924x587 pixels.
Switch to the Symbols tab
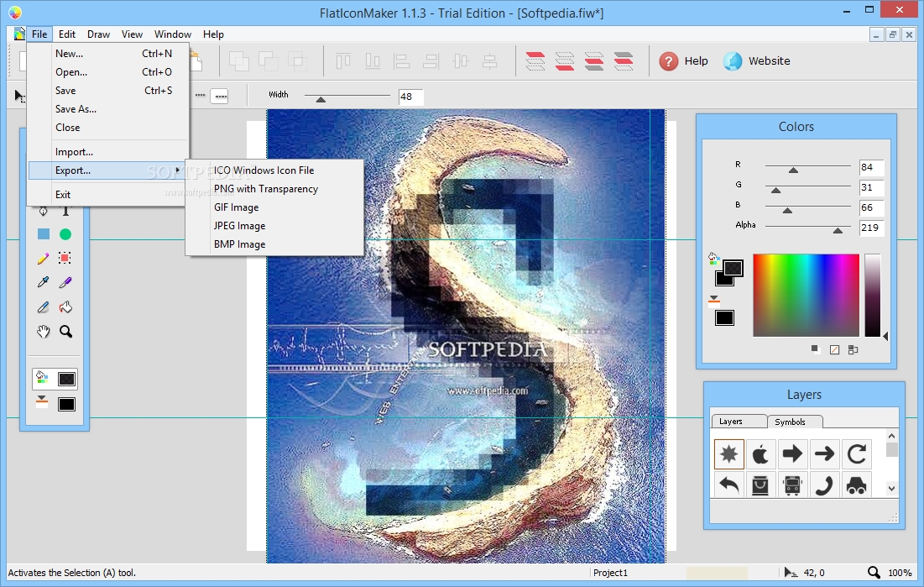(795, 422)
